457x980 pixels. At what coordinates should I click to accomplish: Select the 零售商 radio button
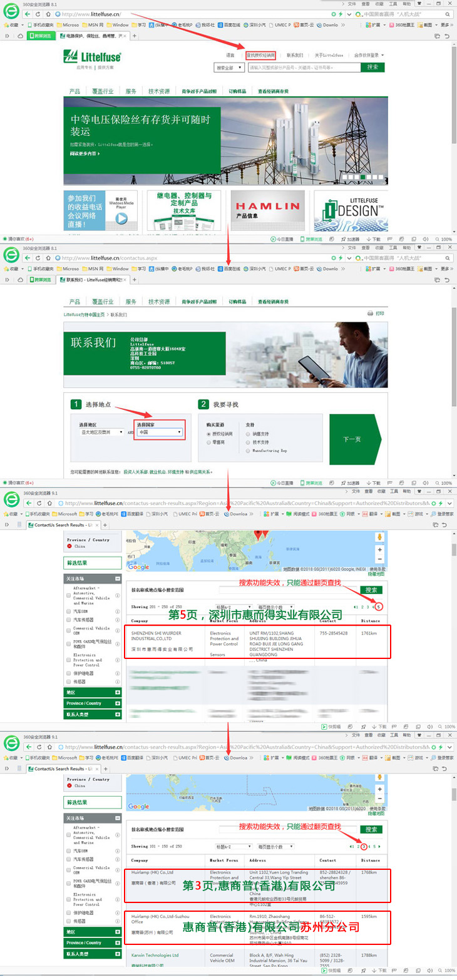pyautogui.click(x=208, y=442)
